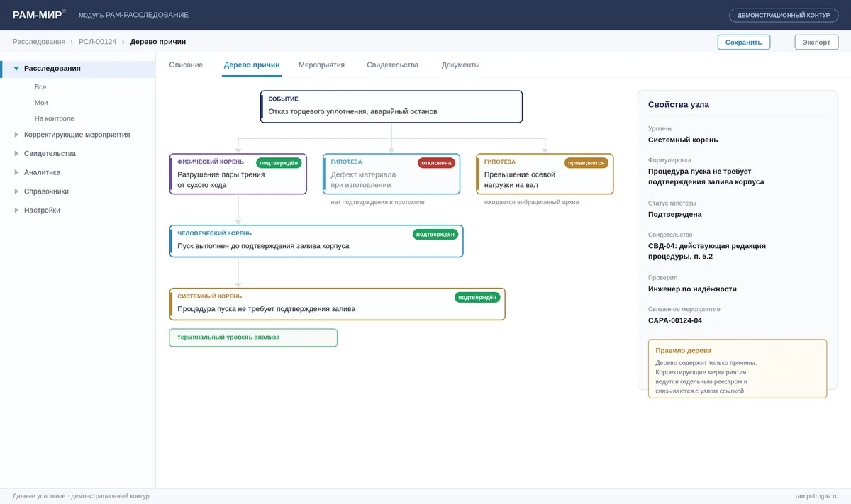This screenshot has width=851, height=504.
Task: Click подтверждён badge on Физический корень
Action: click(x=279, y=163)
